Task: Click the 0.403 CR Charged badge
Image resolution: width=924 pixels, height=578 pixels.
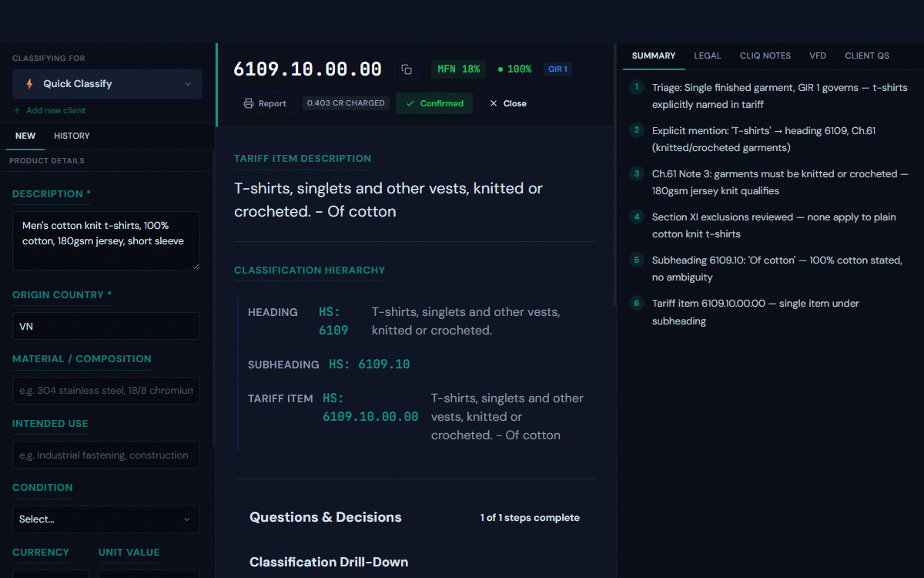Action: pos(346,103)
